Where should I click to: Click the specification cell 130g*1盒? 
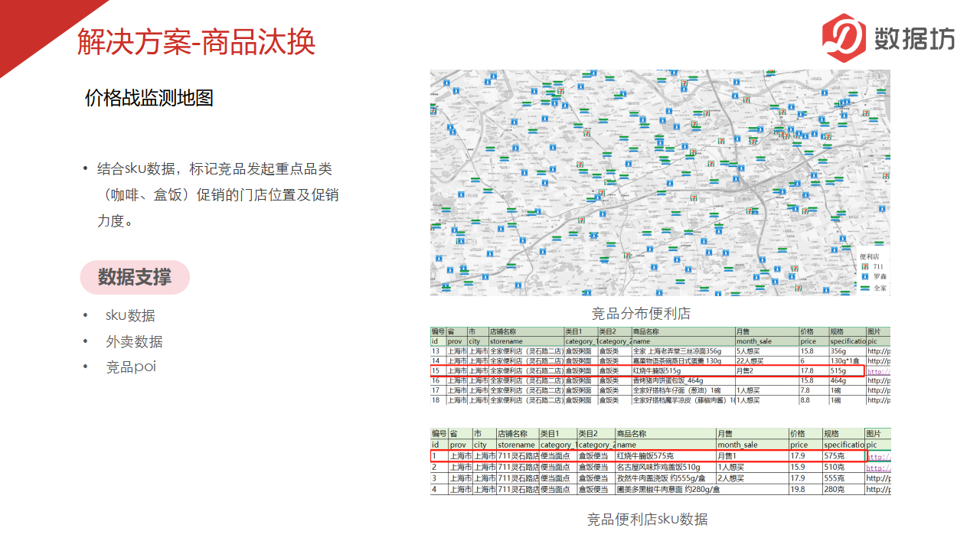pos(848,360)
